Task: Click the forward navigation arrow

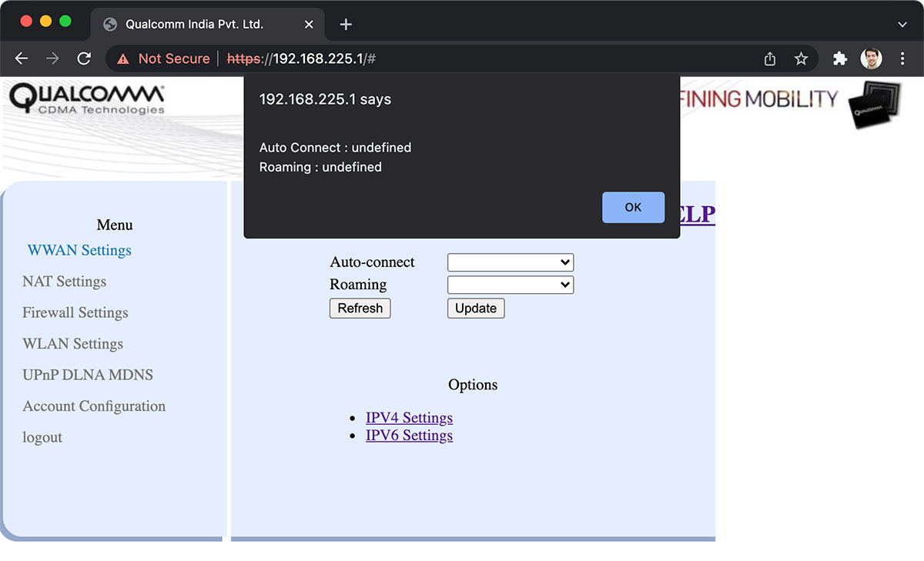Action: click(52, 58)
